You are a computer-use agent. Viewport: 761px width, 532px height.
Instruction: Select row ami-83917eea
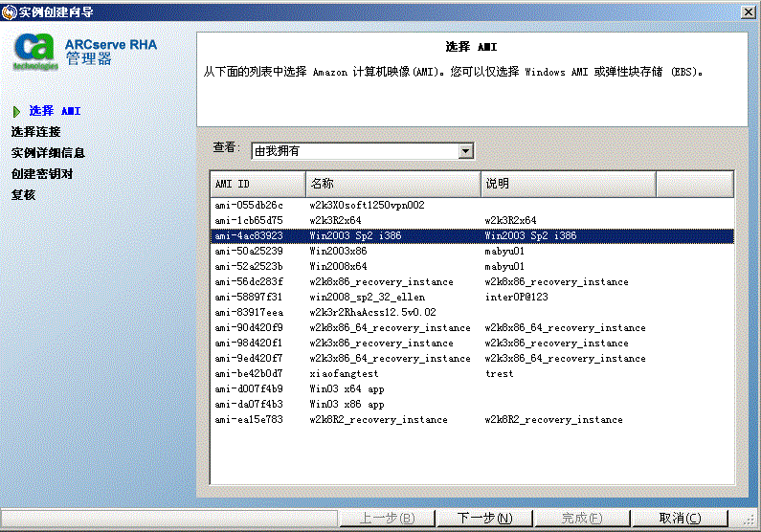point(472,313)
